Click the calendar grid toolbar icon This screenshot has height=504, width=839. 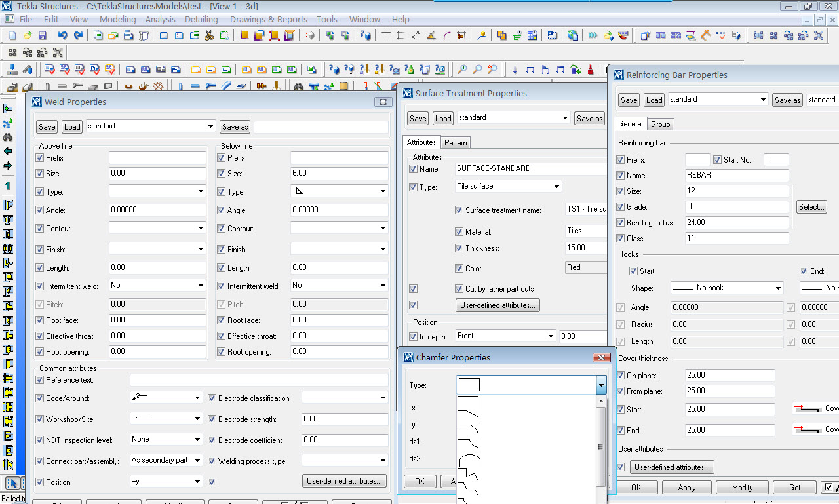point(532,35)
